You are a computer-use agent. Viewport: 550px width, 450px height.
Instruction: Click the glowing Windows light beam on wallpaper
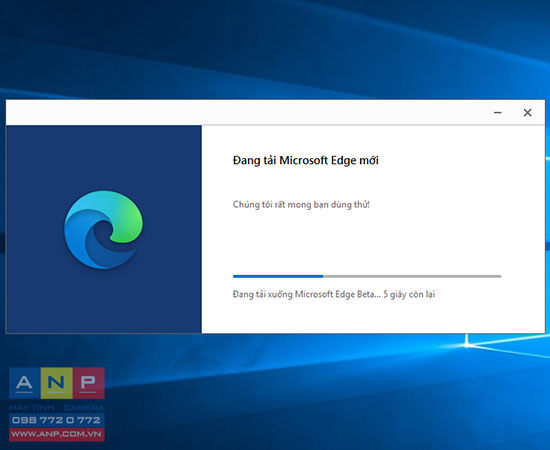467,344
